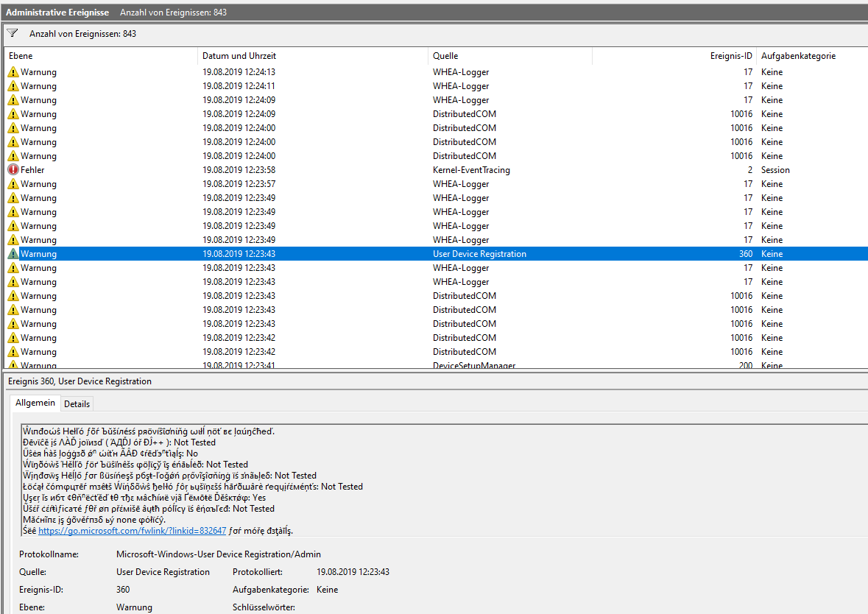The height and width of the screenshot is (614, 868).
Task: Click date 19.08.2019 12:24:11 in event list
Action: (239, 86)
